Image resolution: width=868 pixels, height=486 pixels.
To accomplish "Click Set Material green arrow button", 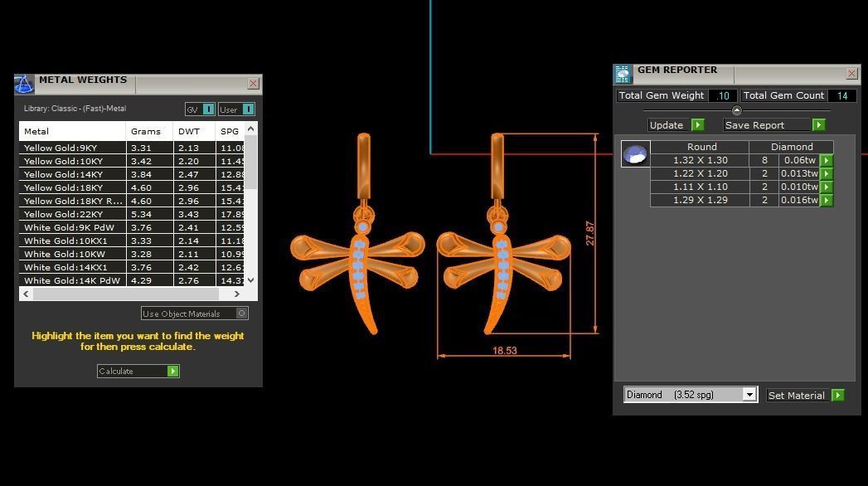I will 837,396.
